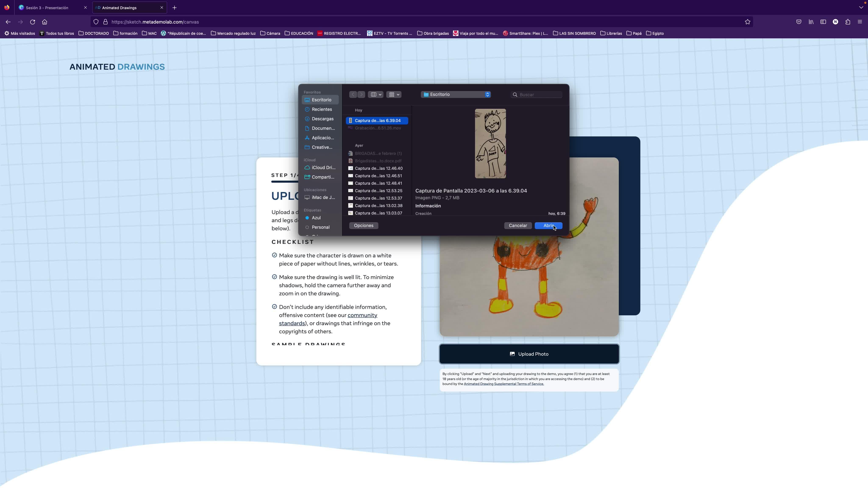Expand the Escritorio folder location popup
Screen dimensions: 868x488
click(x=456, y=95)
